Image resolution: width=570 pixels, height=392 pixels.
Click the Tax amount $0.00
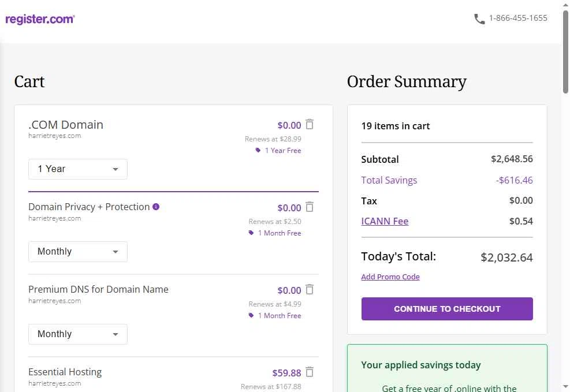pos(521,200)
